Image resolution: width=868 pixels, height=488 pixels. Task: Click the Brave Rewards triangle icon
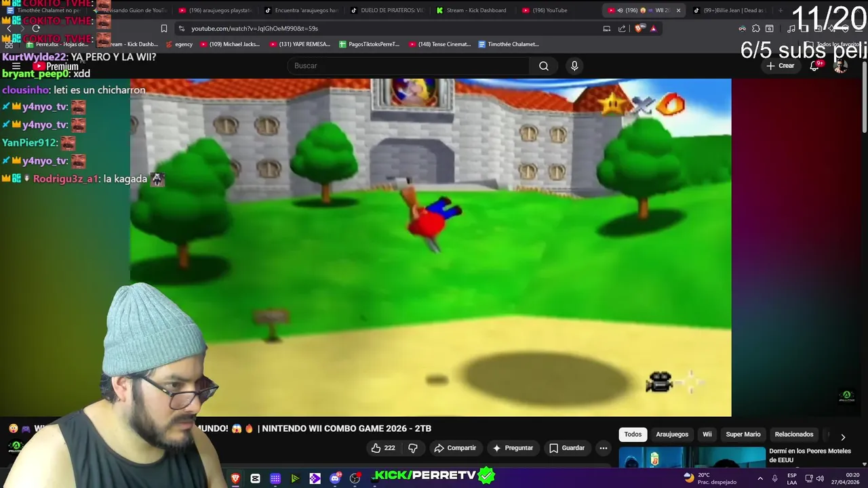click(654, 28)
